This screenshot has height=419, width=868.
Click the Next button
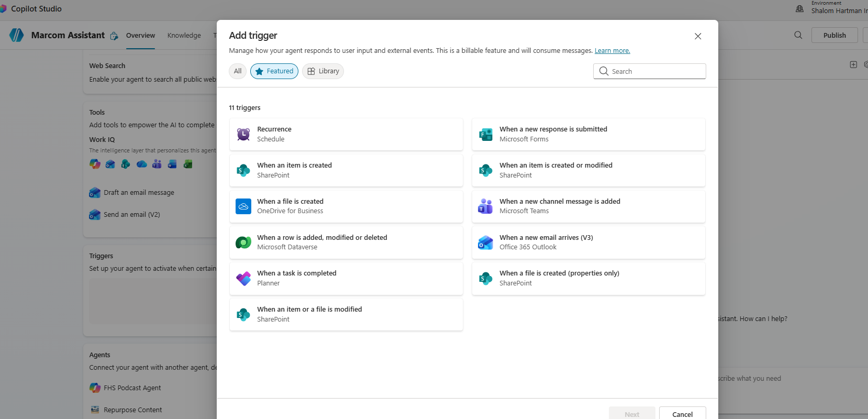coord(632,414)
